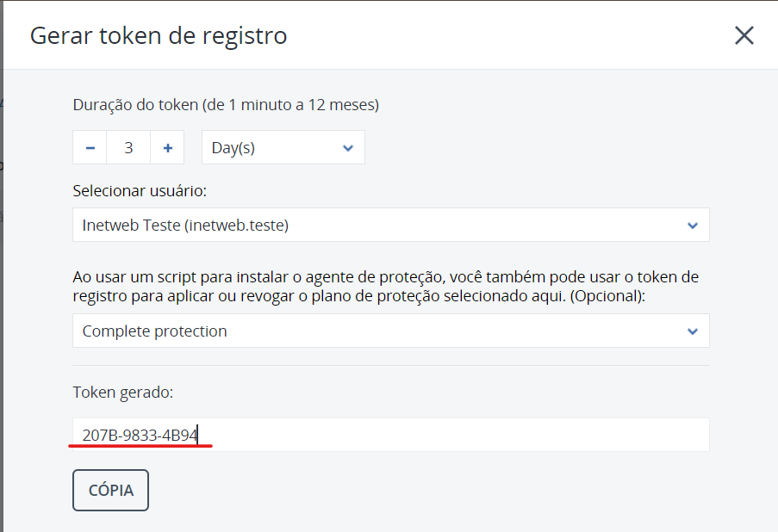Close the Gerar token de registro dialog
This screenshot has width=778, height=532.
pos(744,35)
